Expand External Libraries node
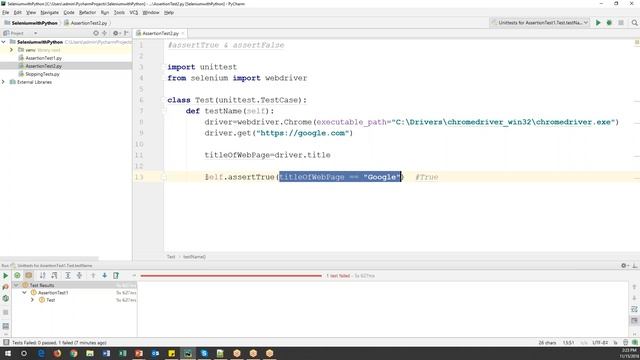640x360 pixels. [x=4, y=82]
